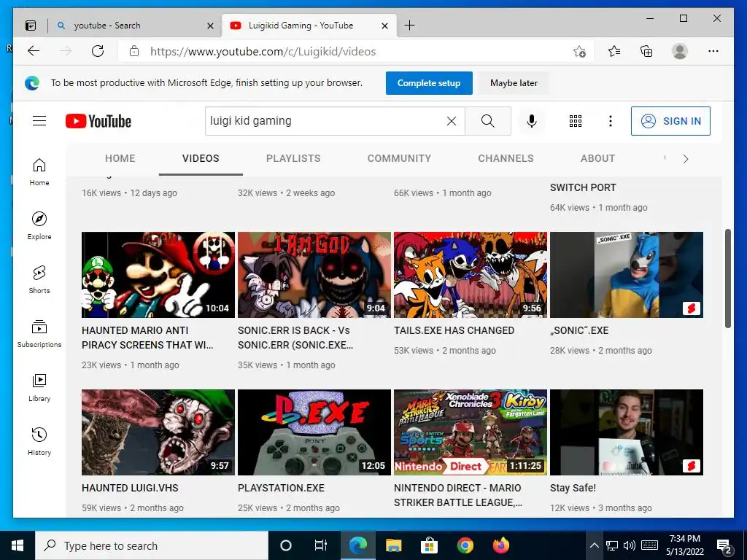Close the Luigikid Gaming - YouTube tab
The width and height of the screenshot is (747, 560).
[x=385, y=26]
